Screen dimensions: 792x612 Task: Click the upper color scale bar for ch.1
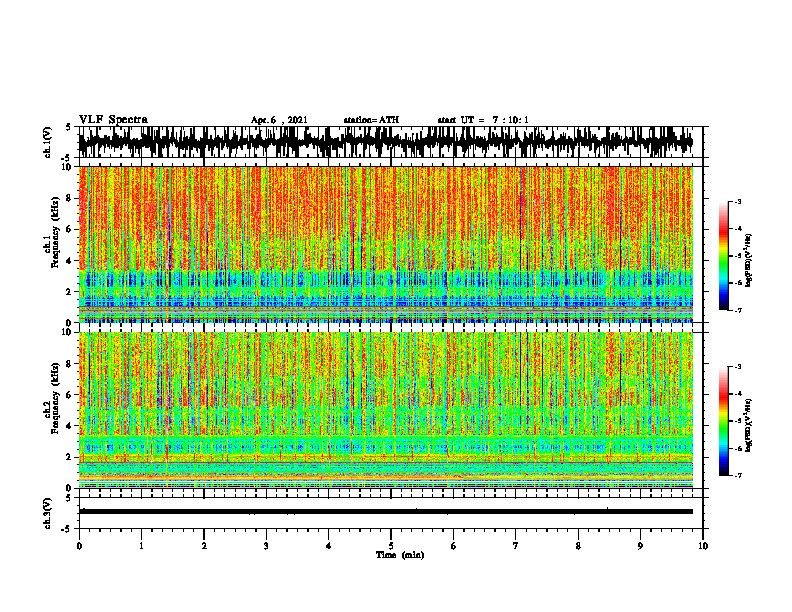[x=723, y=256]
